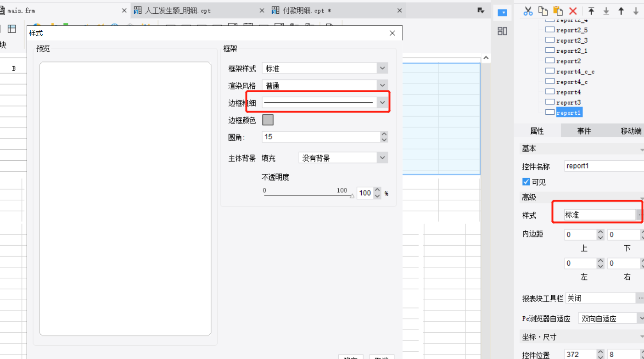Close the 样式 dialog
The width and height of the screenshot is (644, 359).
[392, 33]
